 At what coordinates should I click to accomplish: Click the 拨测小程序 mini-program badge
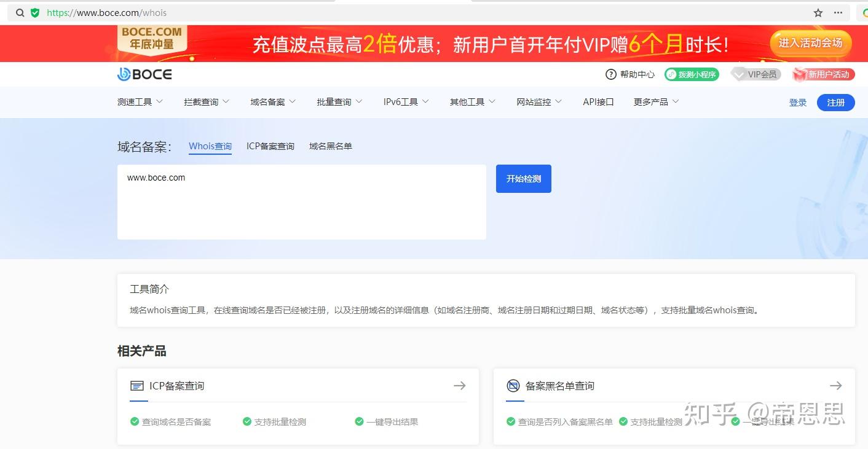[692, 74]
